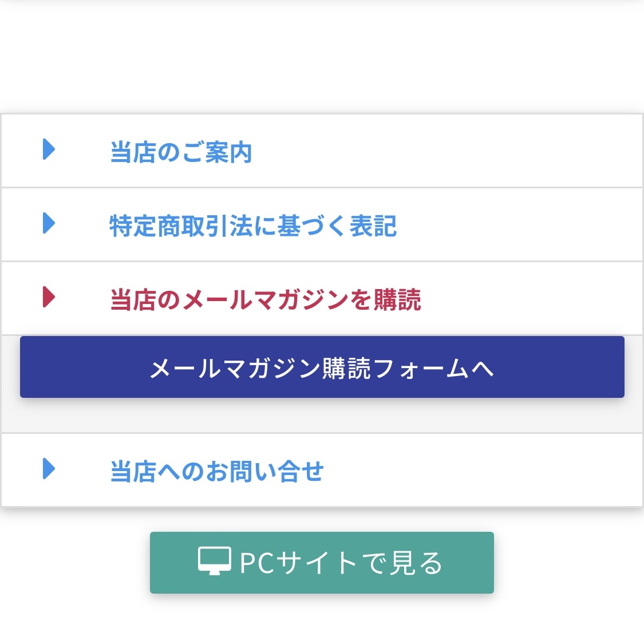
Task: Click the monitor icon in PCサイト button
Action: click(215, 561)
